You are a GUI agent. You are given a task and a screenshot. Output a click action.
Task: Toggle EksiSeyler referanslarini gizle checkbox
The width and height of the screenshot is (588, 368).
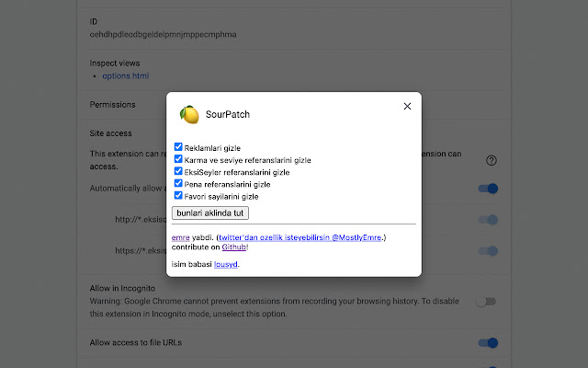[178, 171]
